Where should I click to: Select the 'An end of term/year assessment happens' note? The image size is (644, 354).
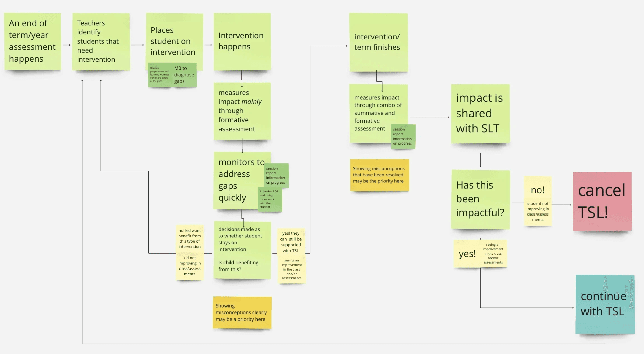tap(33, 41)
